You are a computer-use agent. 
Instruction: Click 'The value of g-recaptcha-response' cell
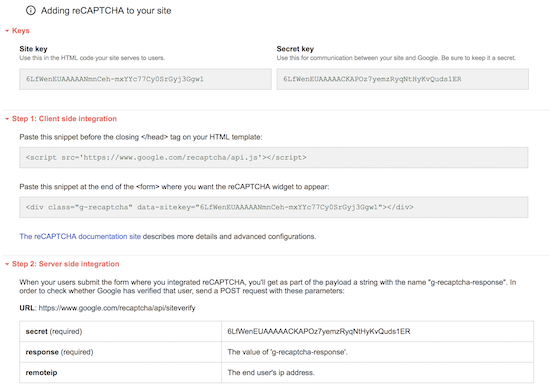point(377,352)
